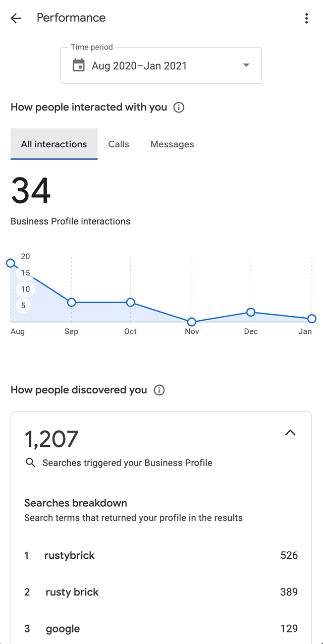The width and height of the screenshot is (323, 644).
Task: Collapse the searches card with the chevron
Action: 290,433
